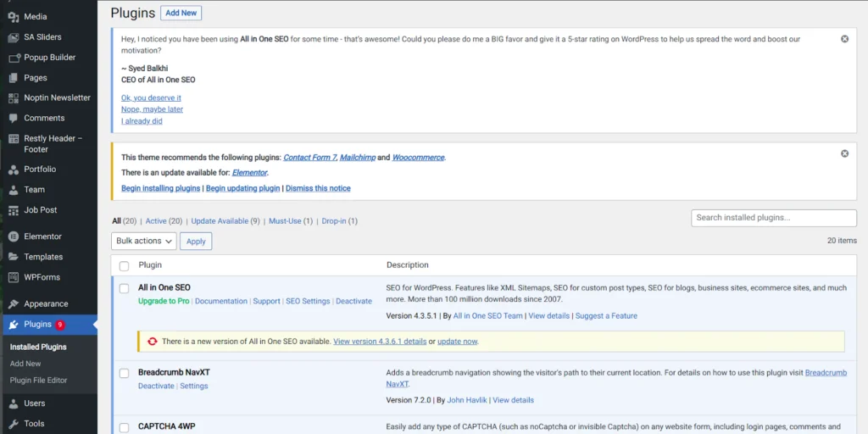This screenshot has height=434, width=868.
Task: Click Begin updating plugin link
Action: 243,188
